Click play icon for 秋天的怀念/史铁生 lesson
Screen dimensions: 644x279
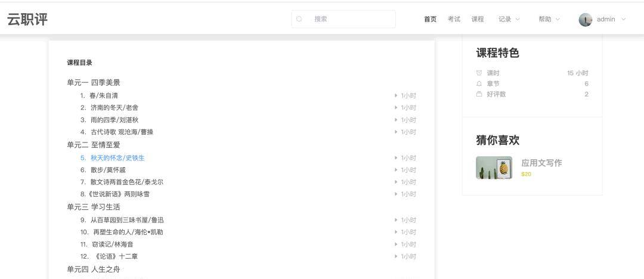[x=396, y=158]
